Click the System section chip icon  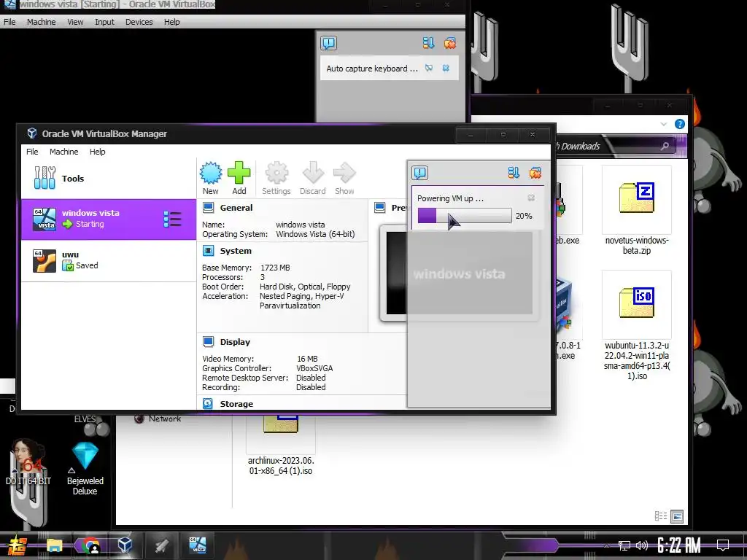point(208,251)
